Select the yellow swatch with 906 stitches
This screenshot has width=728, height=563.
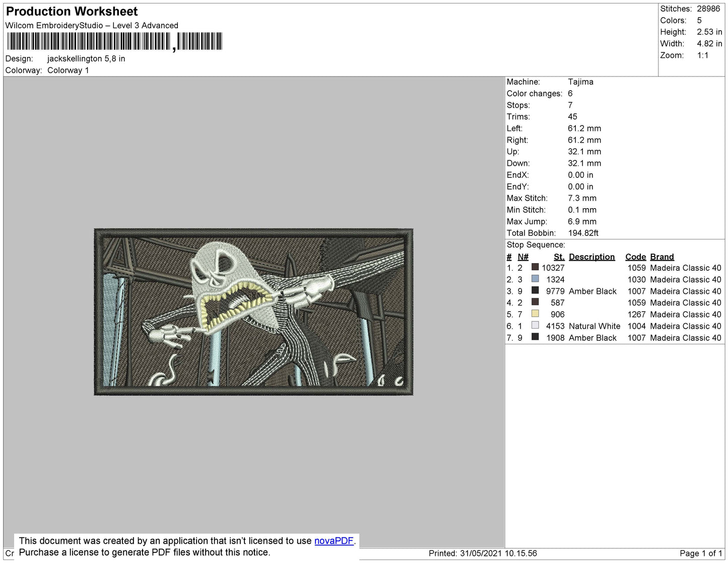(535, 314)
